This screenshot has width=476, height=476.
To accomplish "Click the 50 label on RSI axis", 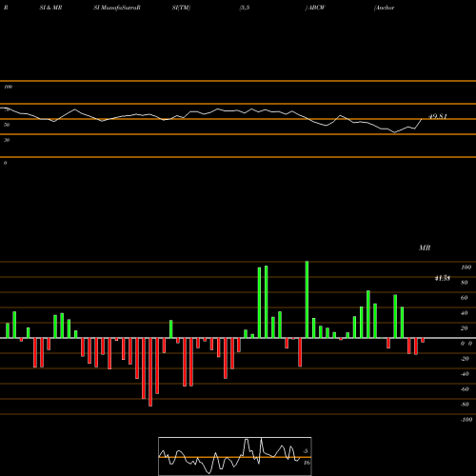I will tap(7, 125).
